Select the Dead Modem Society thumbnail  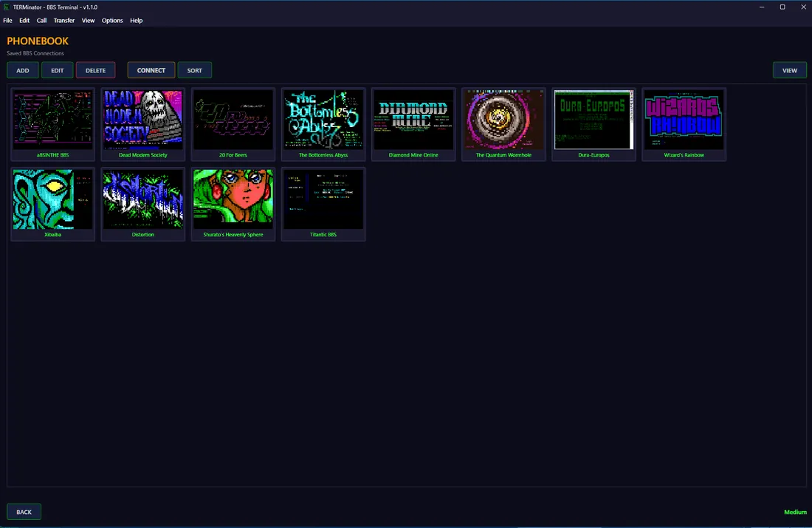coord(143,124)
